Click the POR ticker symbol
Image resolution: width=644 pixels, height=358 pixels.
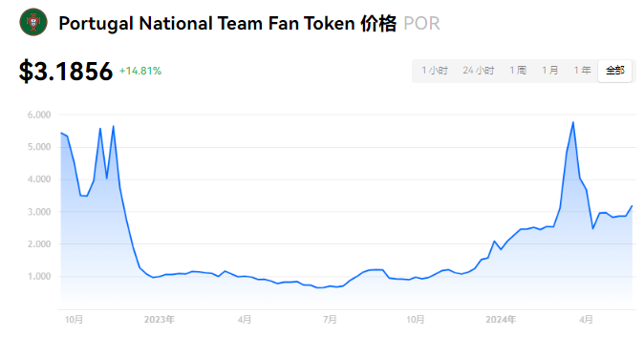(x=421, y=24)
